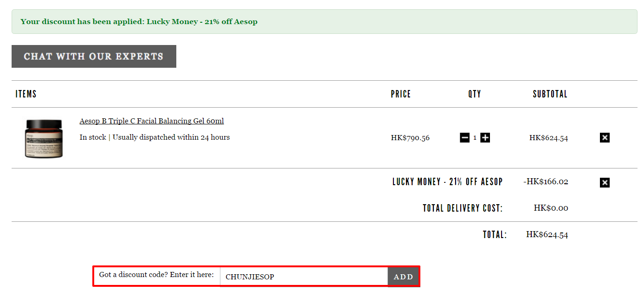This screenshot has width=644, height=297.
Task: Open Aesop B Triple C Facial Balancing Gel link
Action: 152,121
